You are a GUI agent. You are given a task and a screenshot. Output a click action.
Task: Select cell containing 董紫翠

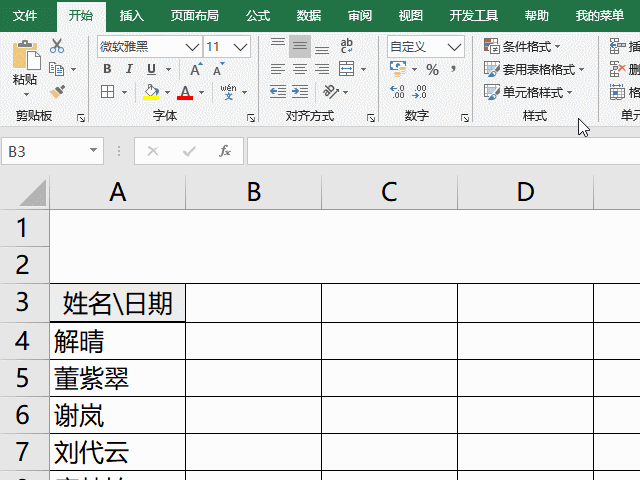pyautogui.click(x=118, y=378)
